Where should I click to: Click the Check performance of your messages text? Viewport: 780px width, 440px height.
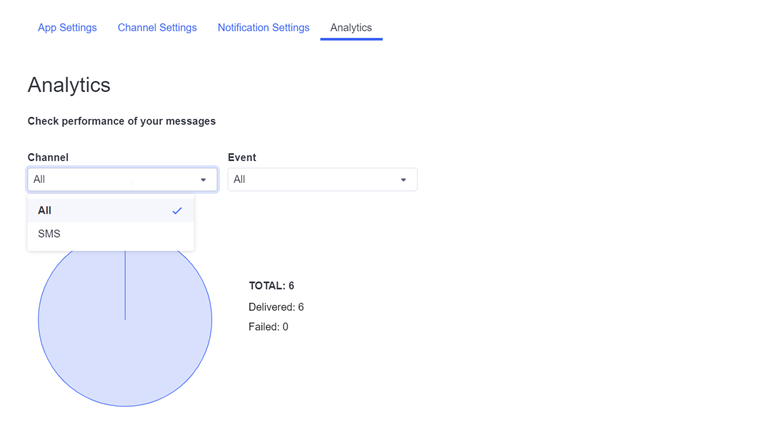(x=121, y=121)
